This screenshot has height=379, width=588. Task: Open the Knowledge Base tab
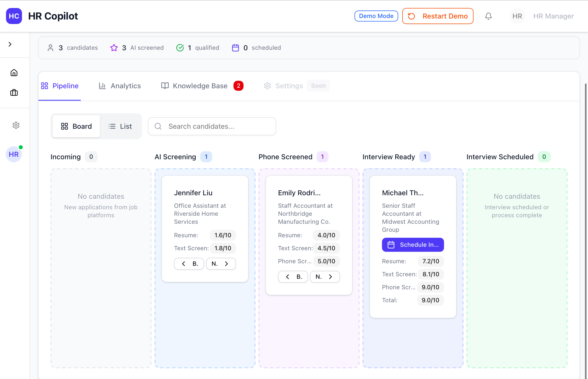click(195, 86)
